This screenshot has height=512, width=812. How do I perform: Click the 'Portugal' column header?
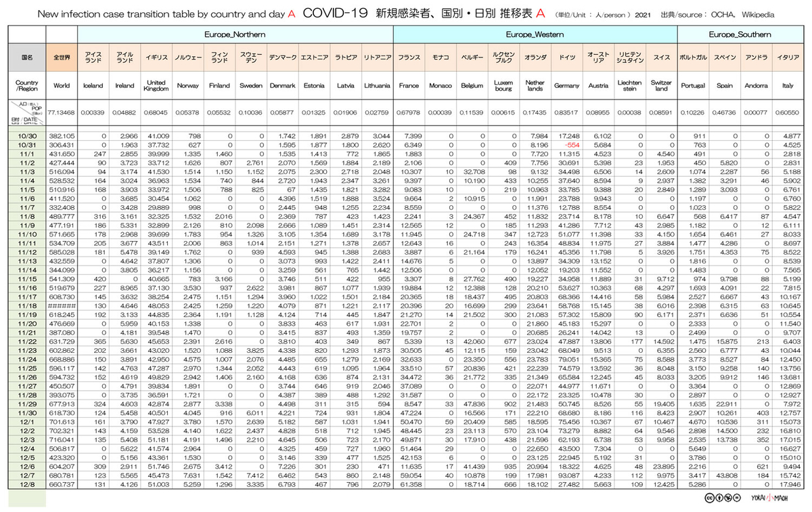click(x=693, y=86)
